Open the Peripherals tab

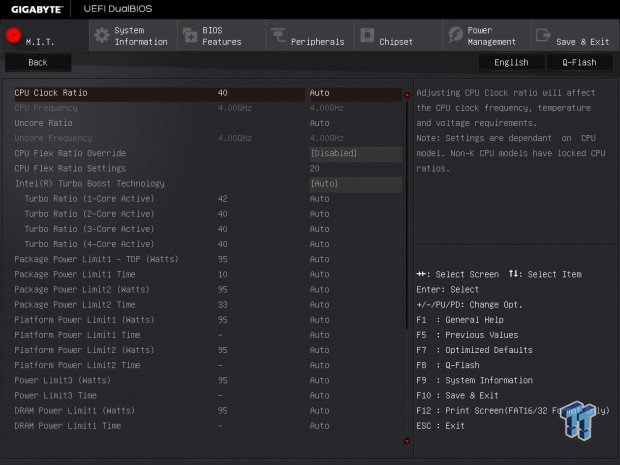coord(310,35)
